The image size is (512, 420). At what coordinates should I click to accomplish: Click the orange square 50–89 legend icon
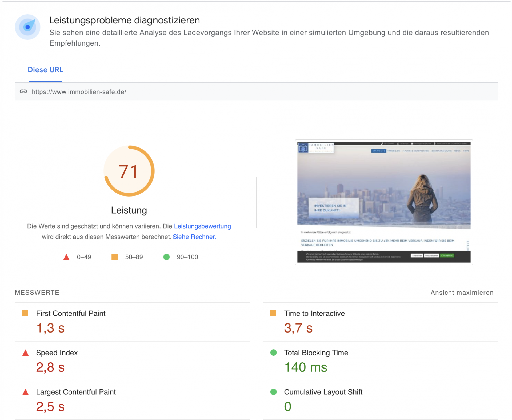[115, 257]
